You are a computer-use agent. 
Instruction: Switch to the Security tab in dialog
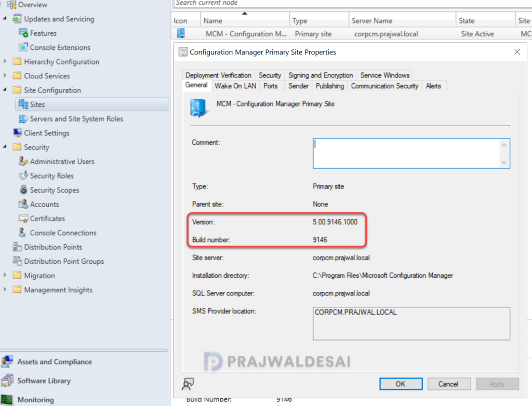[270, 75]
